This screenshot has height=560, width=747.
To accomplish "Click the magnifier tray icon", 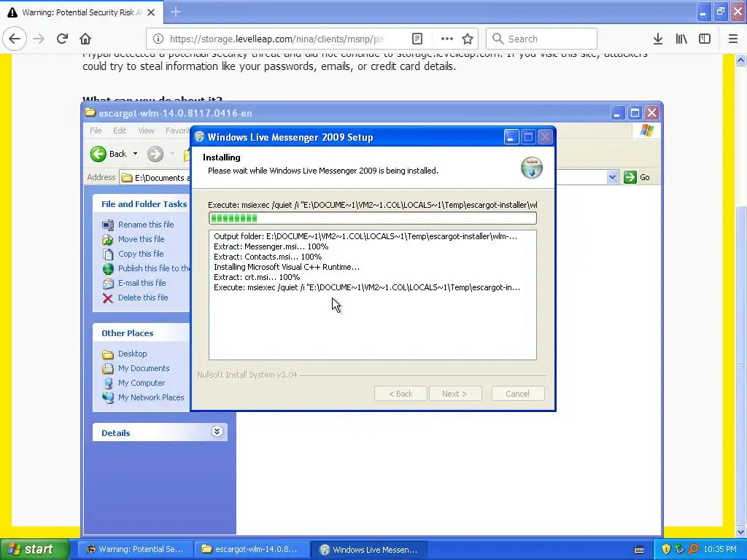I will (x=693, y=549).
